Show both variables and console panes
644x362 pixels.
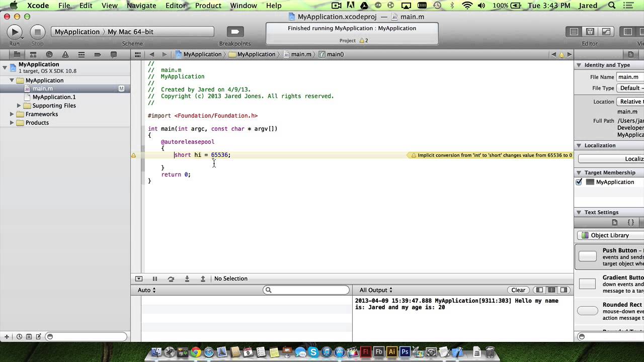click(551, 290)
